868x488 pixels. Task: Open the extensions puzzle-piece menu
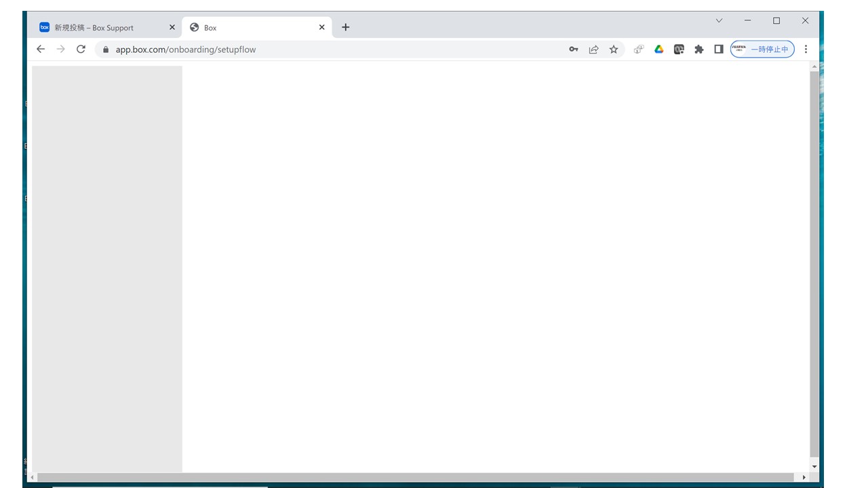click(x=699, y=49)
